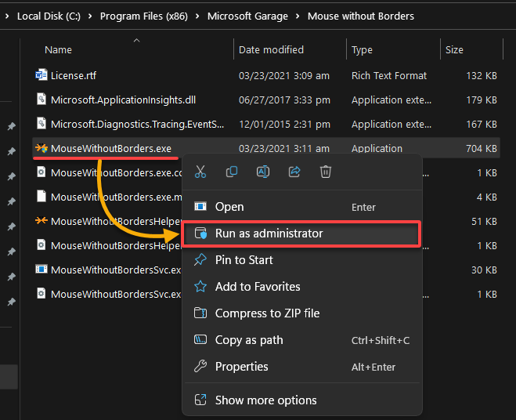Click the Delete trash icon in context menu
The height and width of the screenshot is (420, 516).
point(326,172)
